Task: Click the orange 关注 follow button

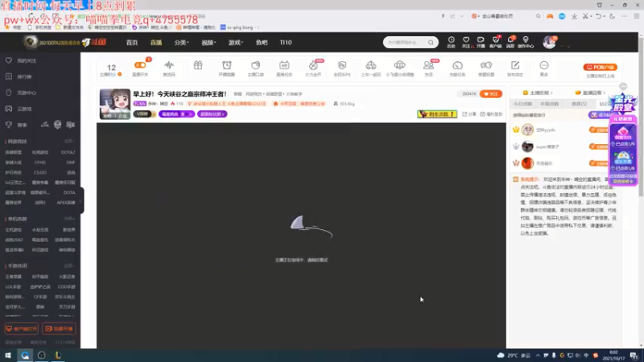Action: (491, 94)
